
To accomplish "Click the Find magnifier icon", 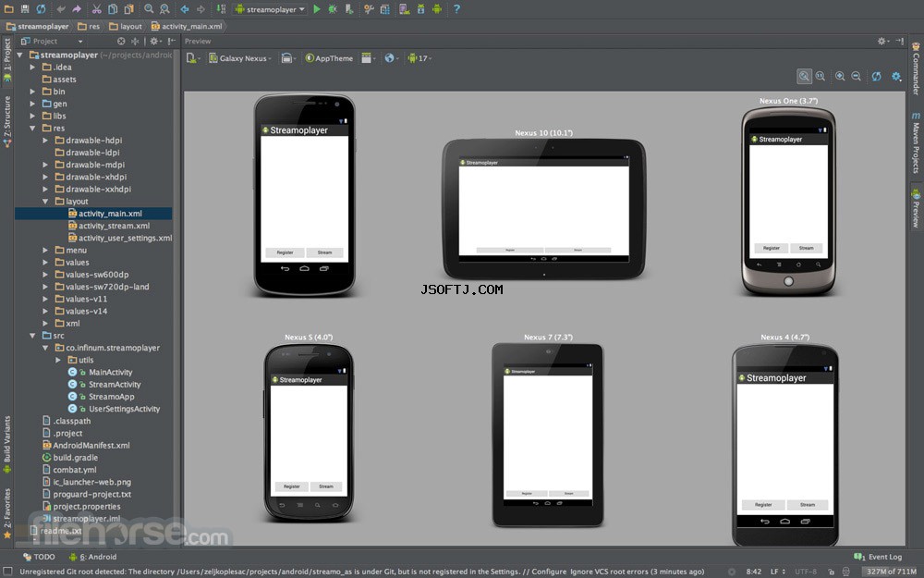I will [149, 9].
